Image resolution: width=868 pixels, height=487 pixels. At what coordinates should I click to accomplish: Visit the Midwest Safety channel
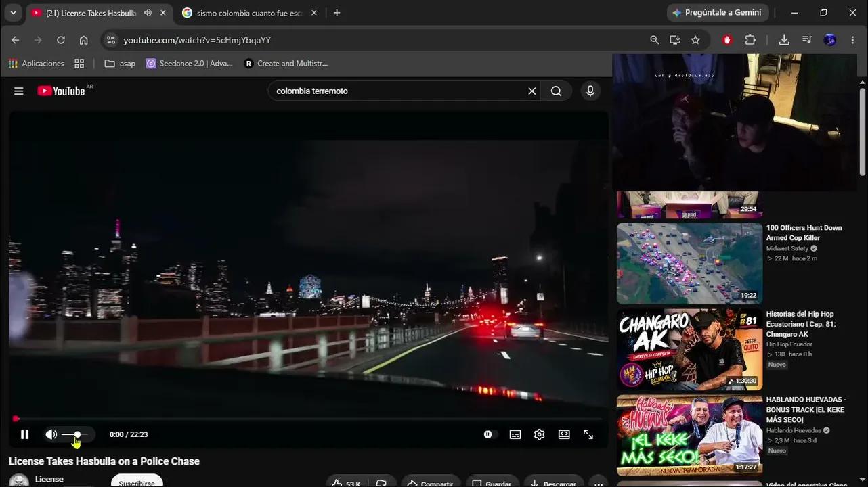[x=788, y=248]
